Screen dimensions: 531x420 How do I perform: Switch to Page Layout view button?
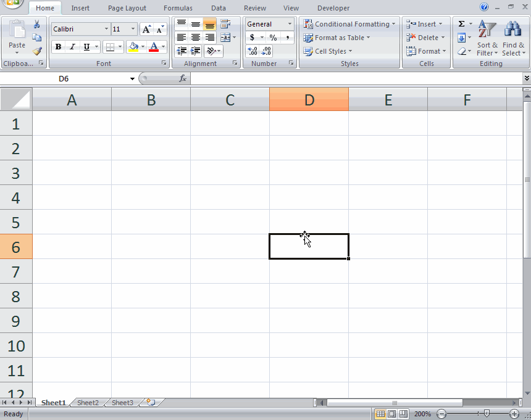coord(392,414)
